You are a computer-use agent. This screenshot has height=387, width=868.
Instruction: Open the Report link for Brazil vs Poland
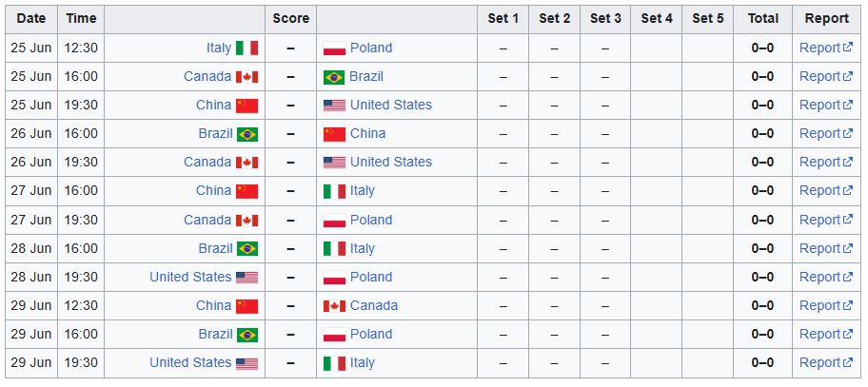coord(826,335)
